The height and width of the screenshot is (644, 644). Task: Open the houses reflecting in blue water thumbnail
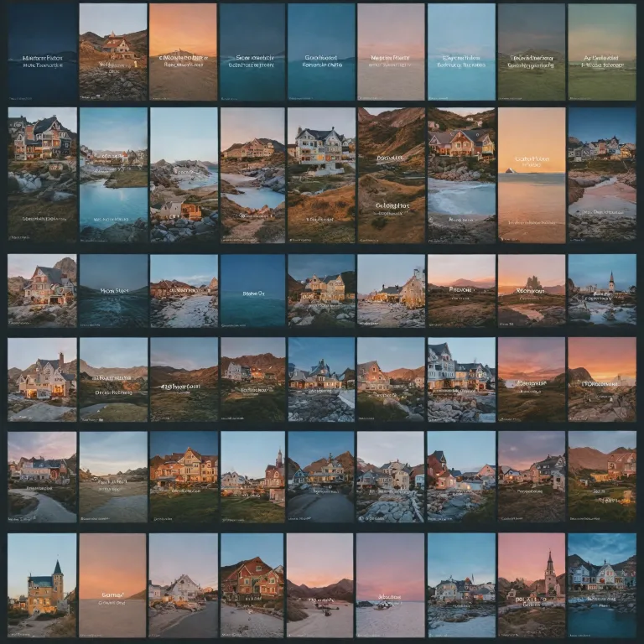coord(601,585)
